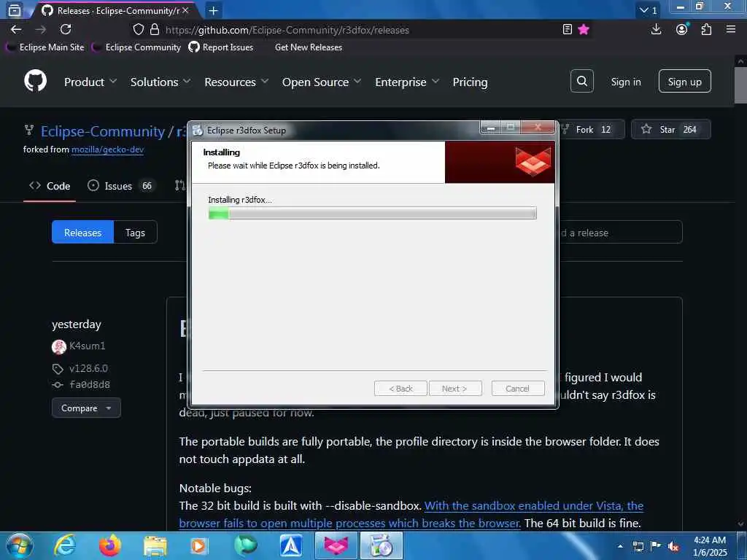Click the tag icon next to v128.6.0
This screenshot has height=560, width=747.
[x=58, y=368]
